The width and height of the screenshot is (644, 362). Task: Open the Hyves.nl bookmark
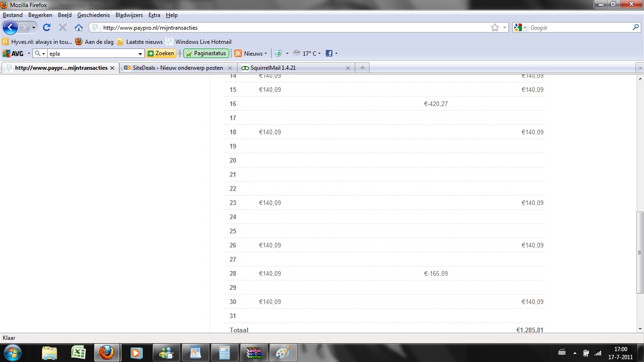[x=37, y=41]
